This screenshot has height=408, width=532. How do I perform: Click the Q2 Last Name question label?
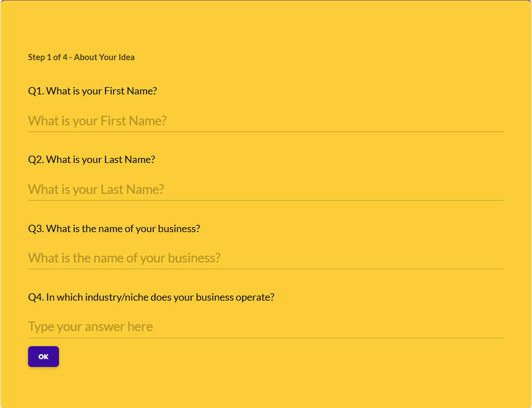[x=92, y=160]
